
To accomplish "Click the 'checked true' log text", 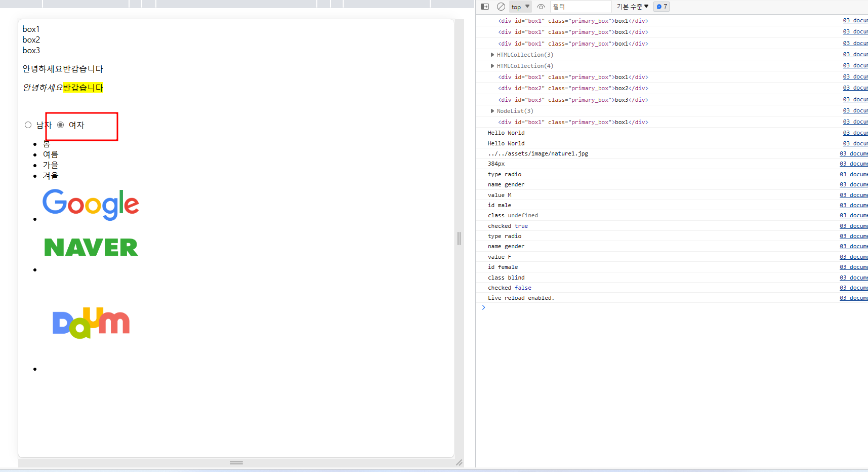I will click(x=508, y=226).
